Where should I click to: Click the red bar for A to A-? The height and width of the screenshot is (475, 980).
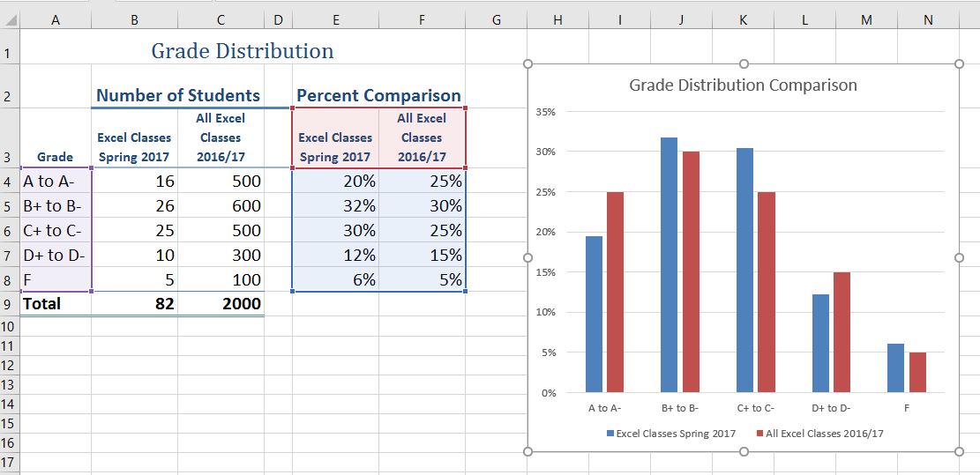click(x=615, y=292)
